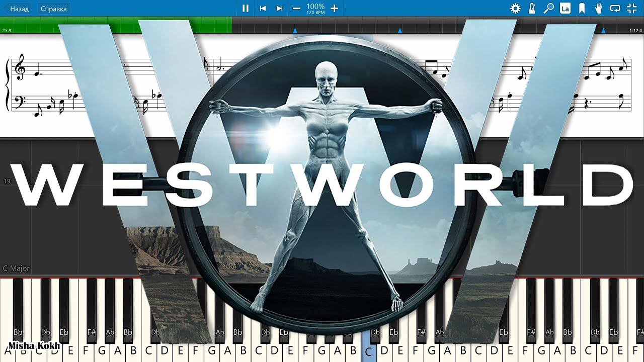The image size is (644, 362).
Task: Click the C Major key signature label
Action: [x=16, y=268]
